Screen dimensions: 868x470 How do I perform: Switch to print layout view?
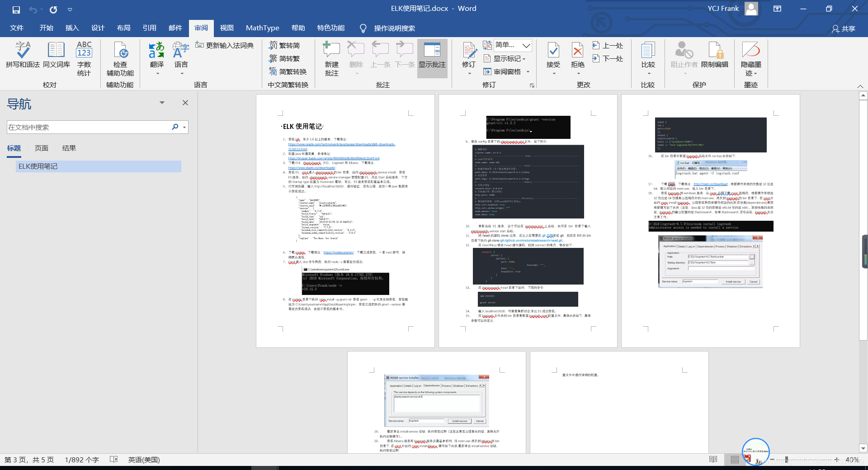coord(735,460)
